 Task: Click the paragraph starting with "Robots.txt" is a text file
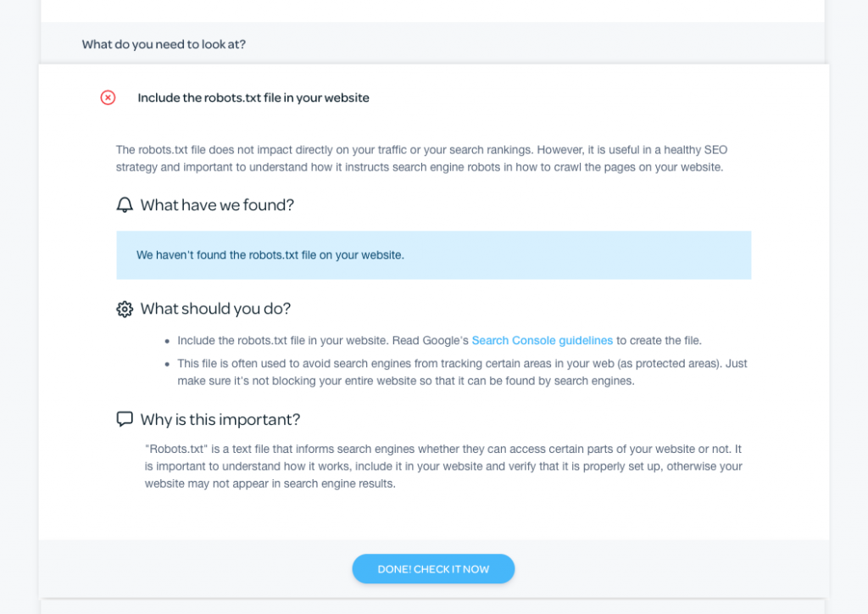442,466
